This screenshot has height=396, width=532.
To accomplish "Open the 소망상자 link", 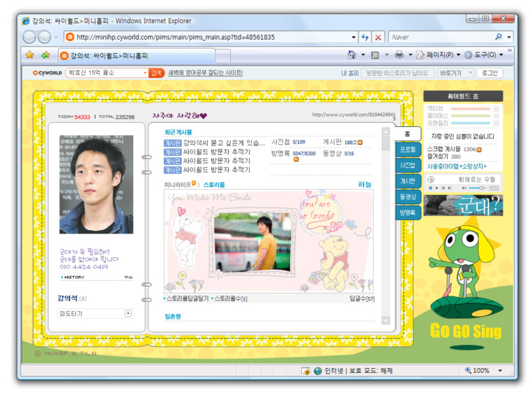I will [x=474, y=166].
